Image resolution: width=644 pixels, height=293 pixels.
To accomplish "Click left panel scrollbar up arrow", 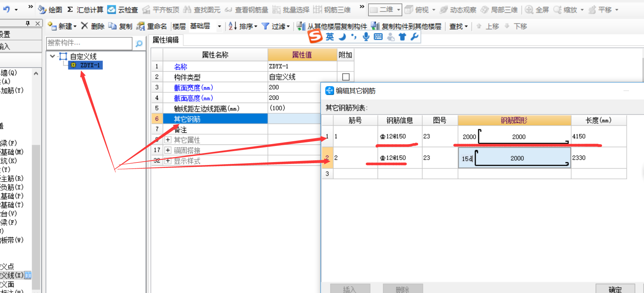I will pyautogui.click(x=36, y=73).
